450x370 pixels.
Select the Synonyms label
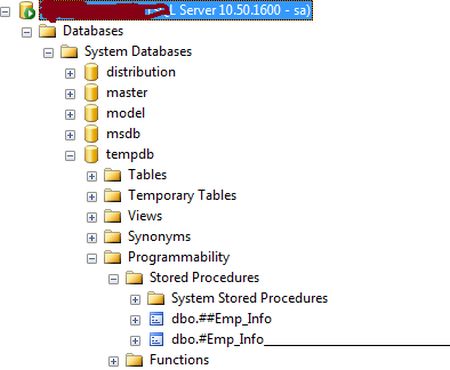point(159,237)
